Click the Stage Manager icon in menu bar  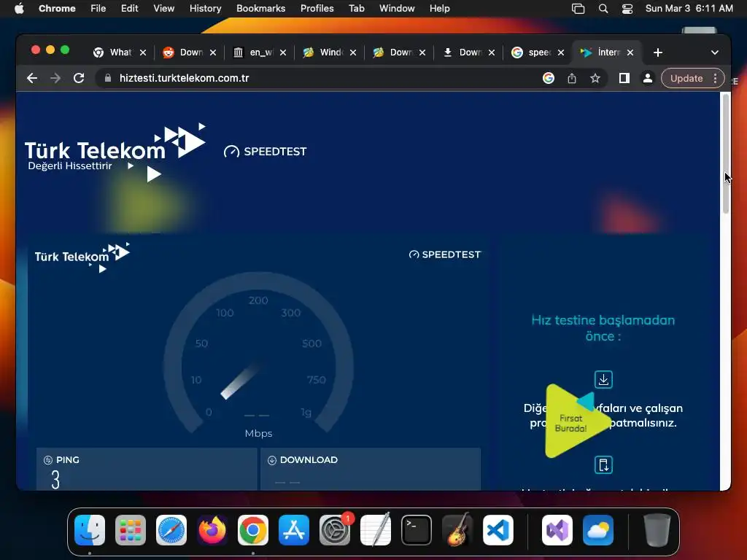point(578,8)
